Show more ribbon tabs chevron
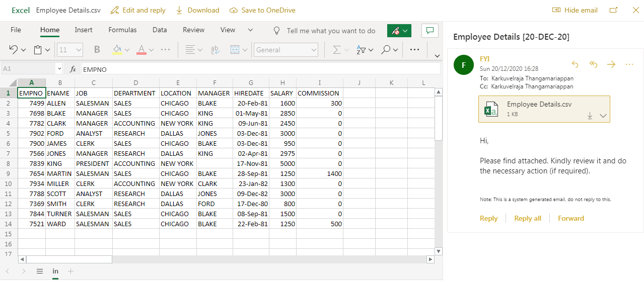 250,30
